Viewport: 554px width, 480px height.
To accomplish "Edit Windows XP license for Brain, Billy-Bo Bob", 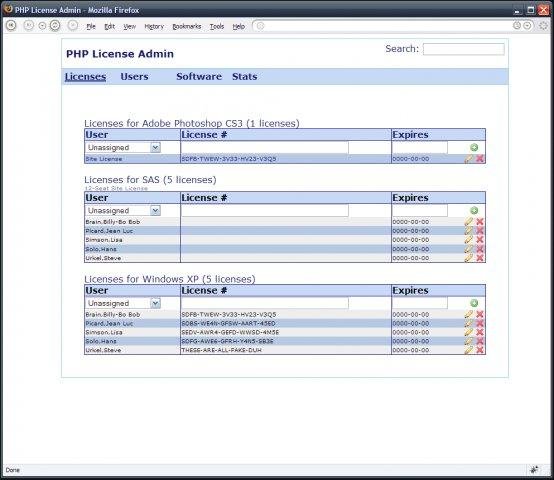I will tap(468, 314).
